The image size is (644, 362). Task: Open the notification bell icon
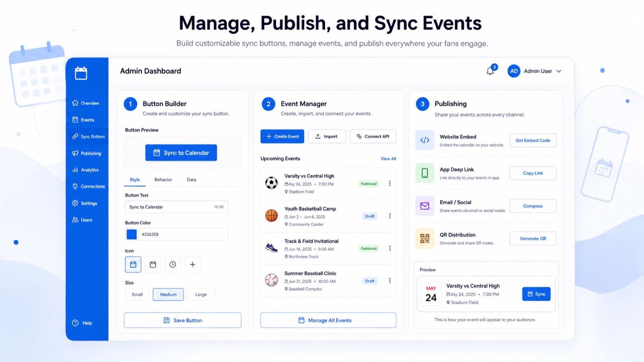[x=490, y=71]
